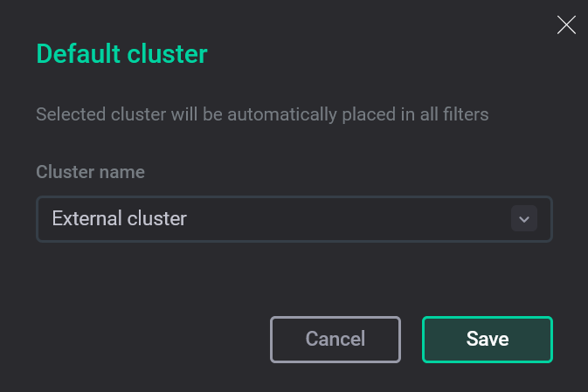588x392 pixels.
Task: Expand the Cluster name dropdown chevron
Action: 523,219
